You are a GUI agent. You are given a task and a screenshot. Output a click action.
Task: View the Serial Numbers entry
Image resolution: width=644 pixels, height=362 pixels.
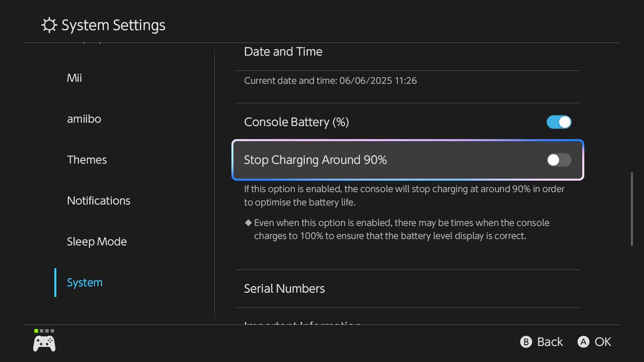284,288
